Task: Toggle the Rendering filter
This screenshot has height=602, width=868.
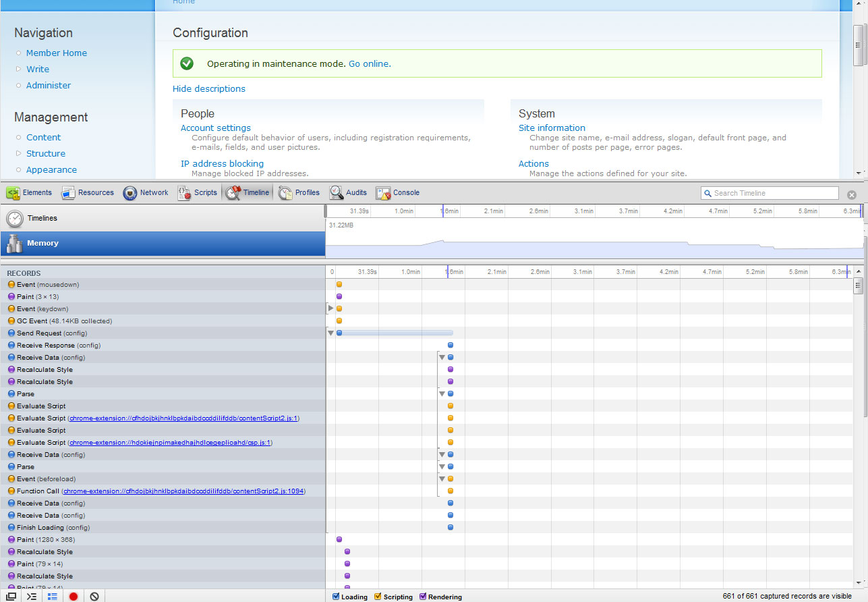Action: tap(424, 597)
